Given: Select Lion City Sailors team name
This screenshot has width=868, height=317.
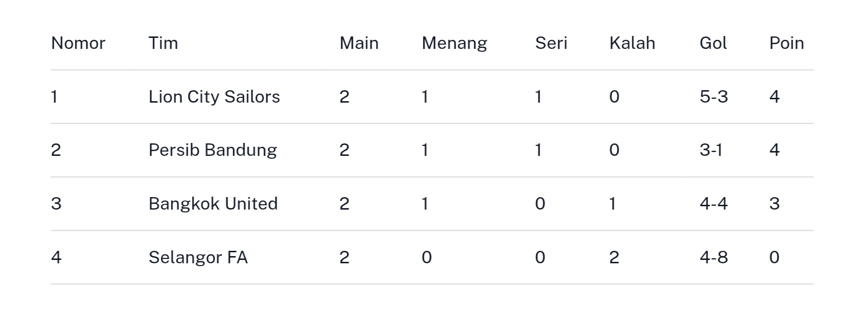Looking at the screenshot, I should [x=214, y=97].
